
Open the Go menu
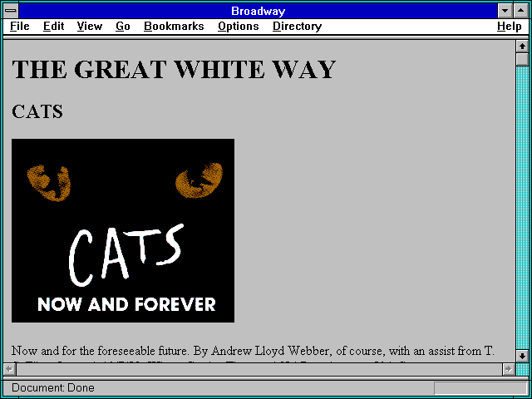coord(123,26)
